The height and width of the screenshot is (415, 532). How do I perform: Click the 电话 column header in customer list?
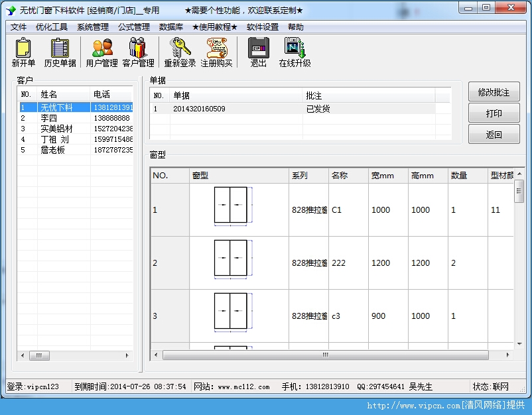111,94
